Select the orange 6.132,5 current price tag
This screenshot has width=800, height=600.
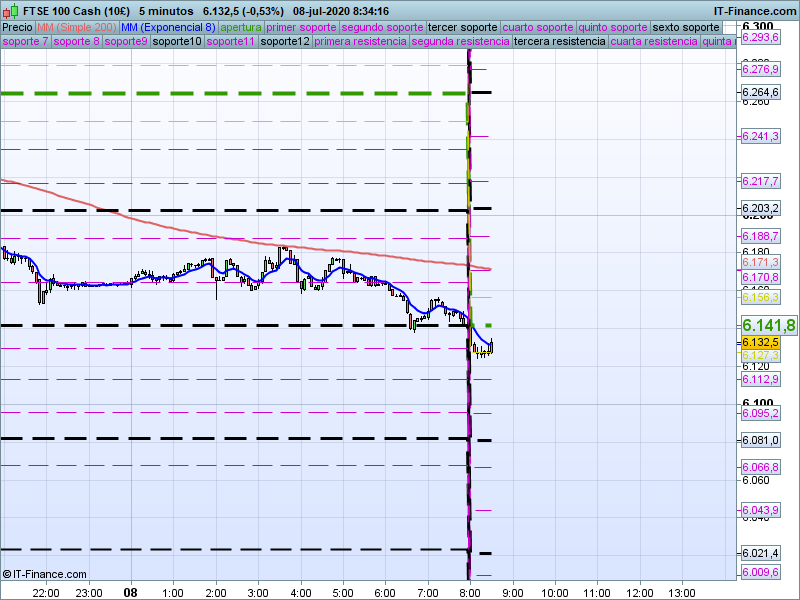(x=760, y=342)
